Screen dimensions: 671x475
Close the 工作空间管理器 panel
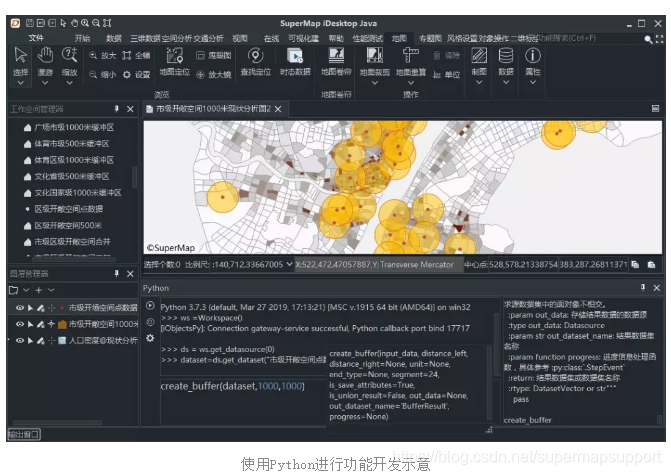(130, 109)
